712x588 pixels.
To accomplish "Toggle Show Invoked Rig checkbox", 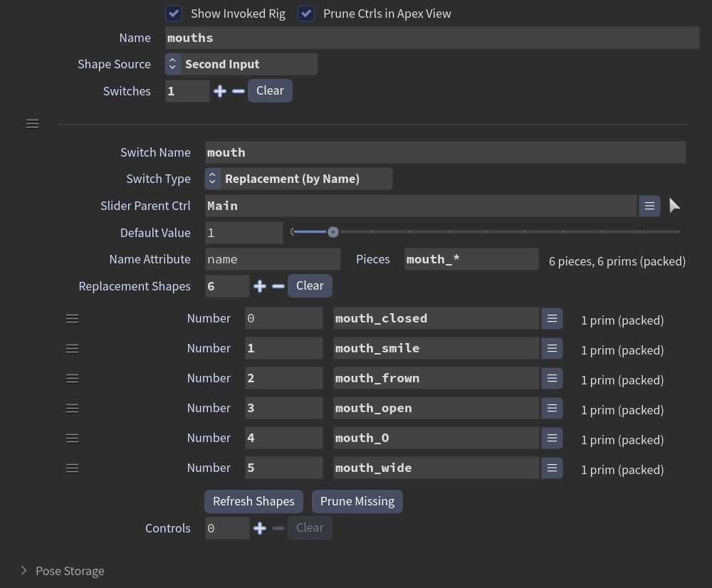I will point(174,14).
